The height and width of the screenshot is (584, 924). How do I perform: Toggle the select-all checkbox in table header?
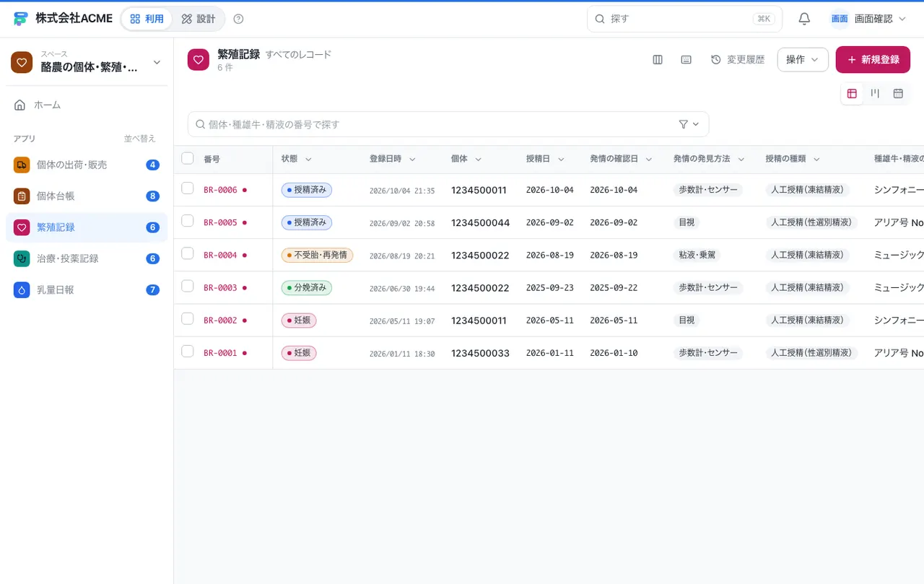[x=188, y=158]
